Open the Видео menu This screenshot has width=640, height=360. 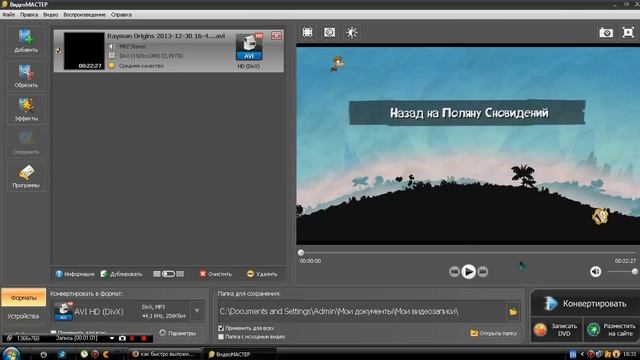51,14
